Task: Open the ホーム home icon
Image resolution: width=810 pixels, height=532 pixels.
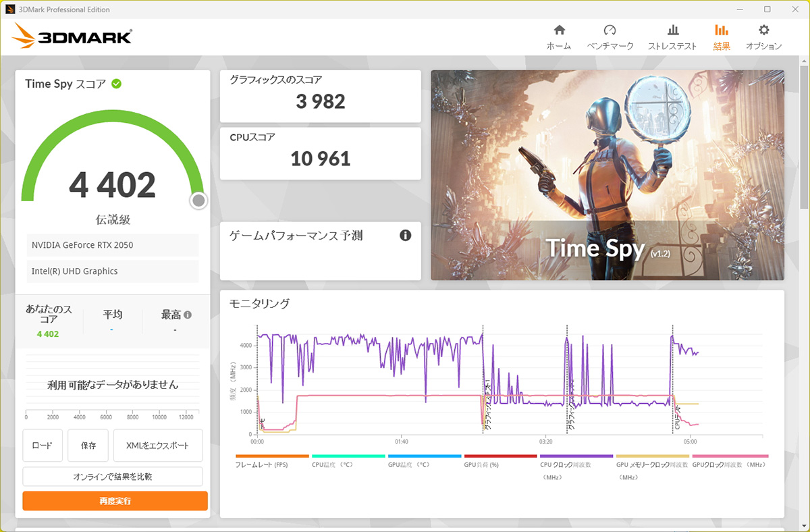Action: pyautogui.click(x=559, y=30)
